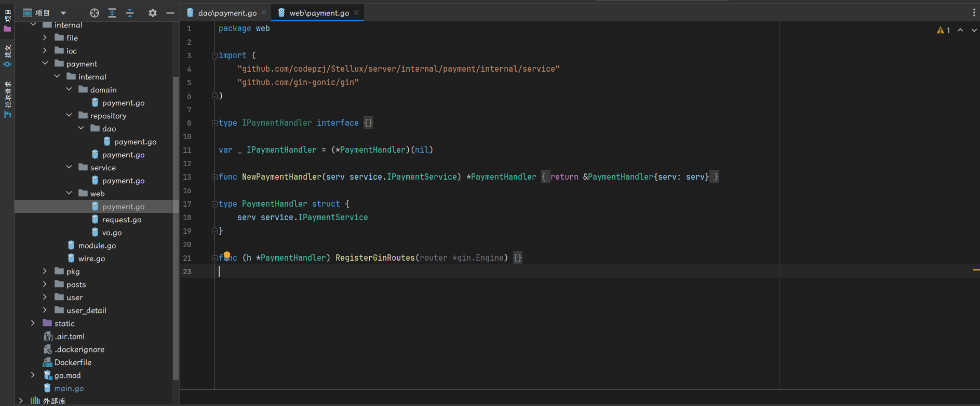Click the expand all icon in project toolbar

112,13
